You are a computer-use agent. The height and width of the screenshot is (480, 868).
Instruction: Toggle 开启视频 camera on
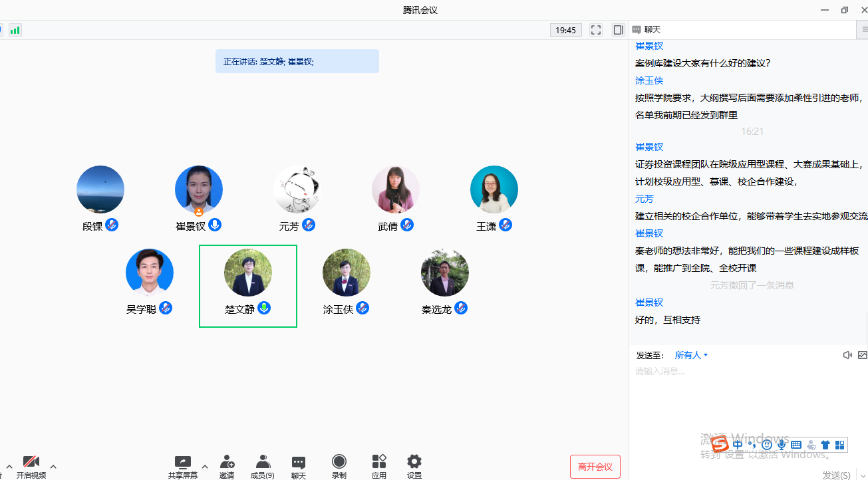(x=31, y=462)
